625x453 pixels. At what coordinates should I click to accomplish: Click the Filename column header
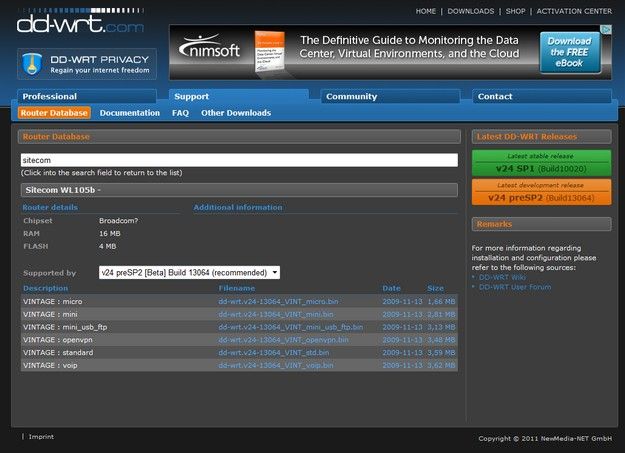tap(237, 288)
